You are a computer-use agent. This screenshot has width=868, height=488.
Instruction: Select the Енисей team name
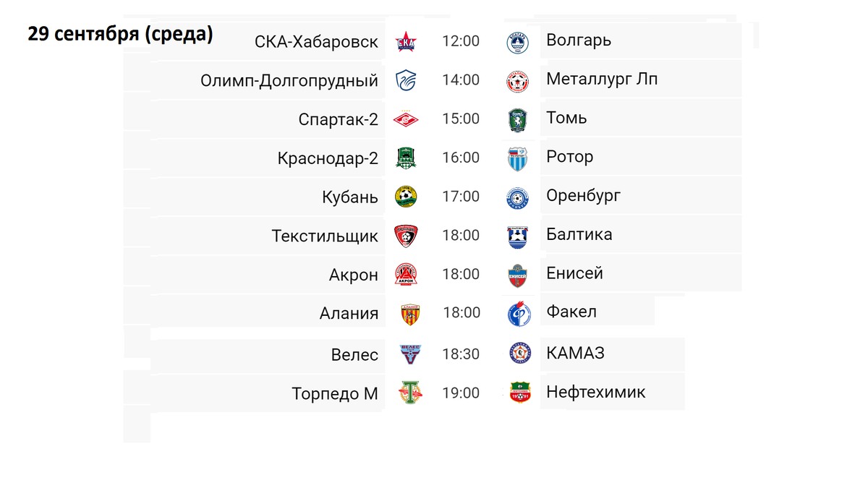pyautogui.click(x=575, y=273)
